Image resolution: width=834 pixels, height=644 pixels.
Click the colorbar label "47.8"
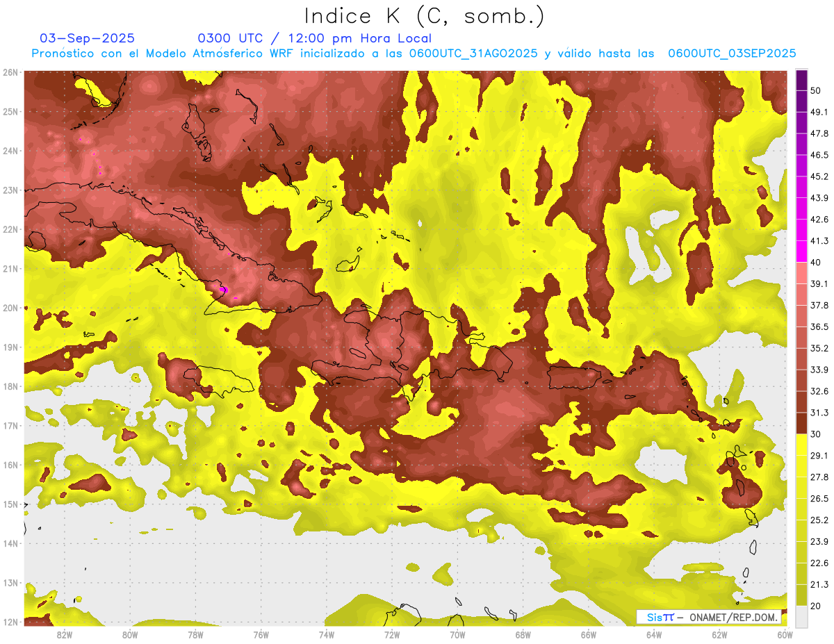pos(819,133)
